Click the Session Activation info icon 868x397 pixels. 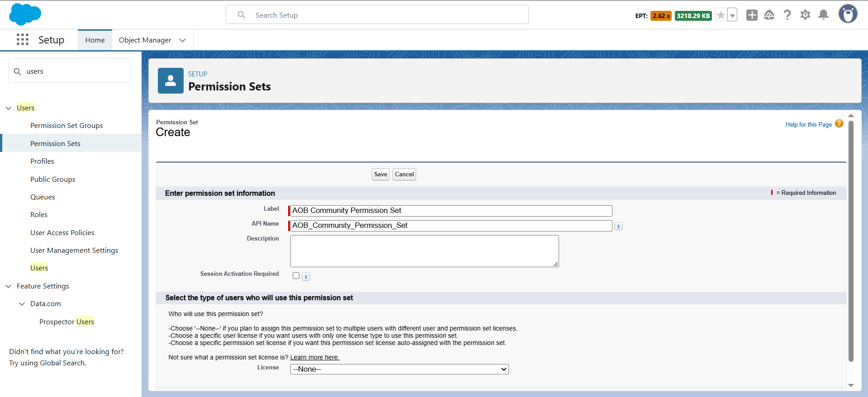click(306, 276)
